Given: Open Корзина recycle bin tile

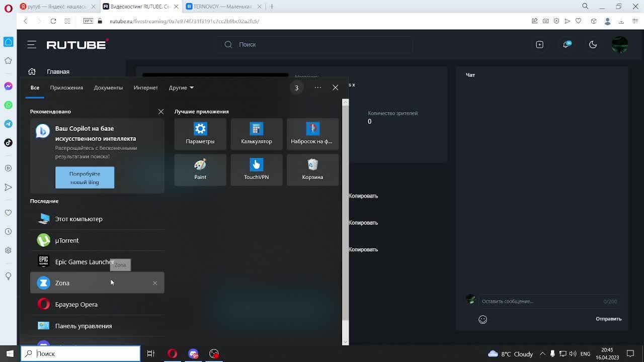Looking at the screenshot, I should point(312,169).
